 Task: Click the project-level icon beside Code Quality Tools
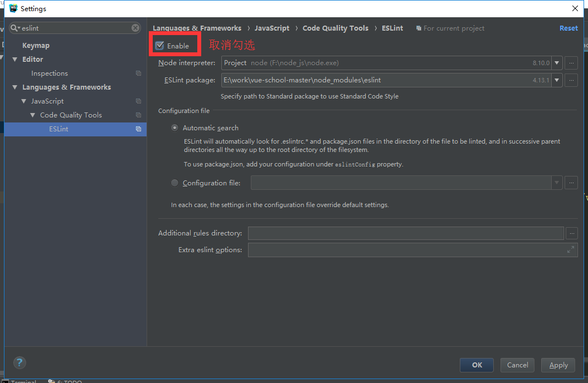(x=138, y=115)
